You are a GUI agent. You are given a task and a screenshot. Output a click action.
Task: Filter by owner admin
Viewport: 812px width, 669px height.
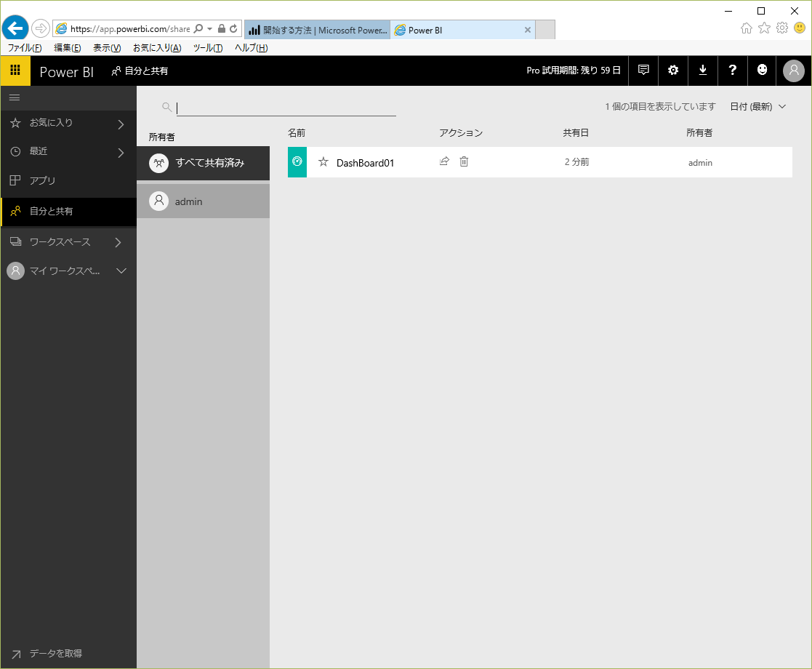point(203,201)
